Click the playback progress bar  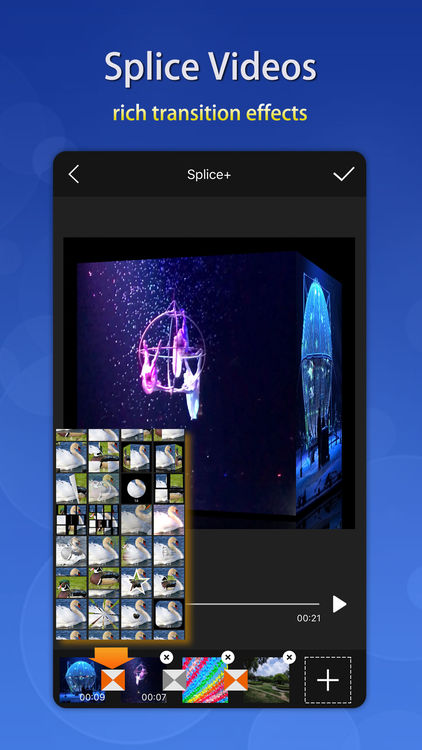click(x=252, y=604)
